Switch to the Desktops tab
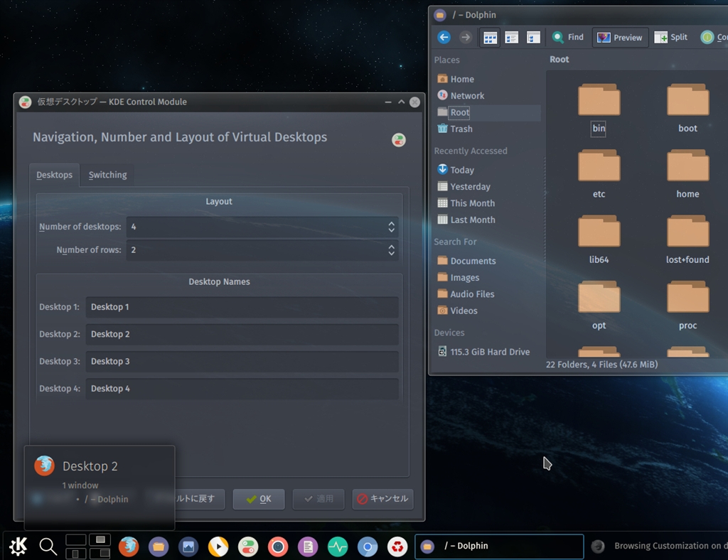The image size is (728, 560). (x=54, y=175)
